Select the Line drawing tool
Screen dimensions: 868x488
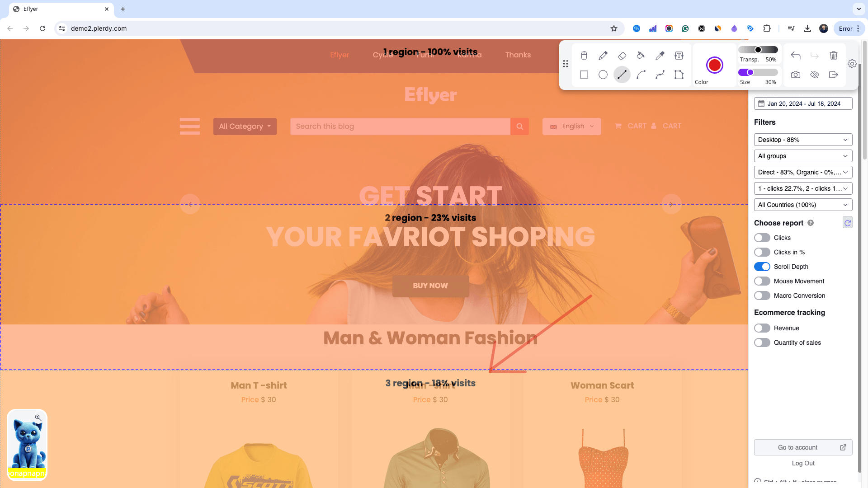point(622,75)
